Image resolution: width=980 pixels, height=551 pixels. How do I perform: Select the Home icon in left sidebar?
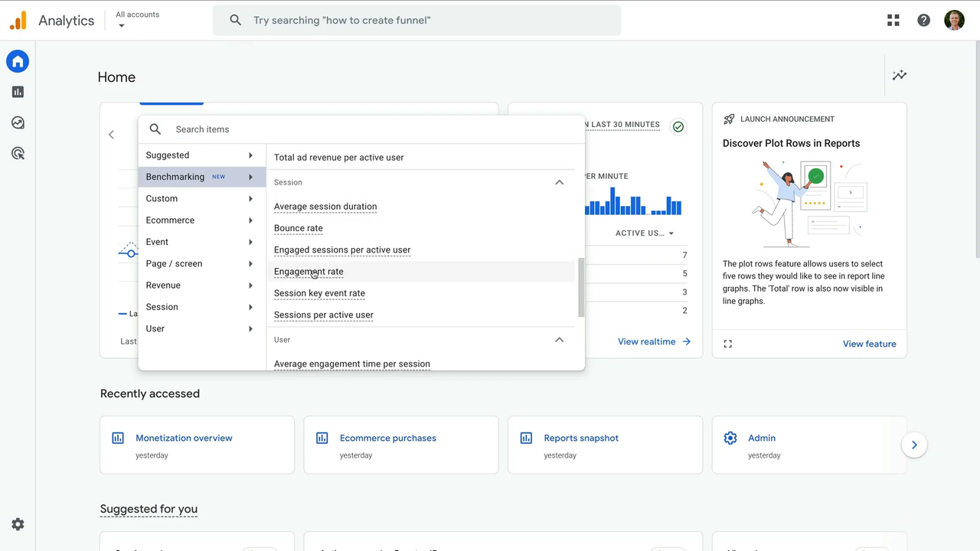[17, 61]
